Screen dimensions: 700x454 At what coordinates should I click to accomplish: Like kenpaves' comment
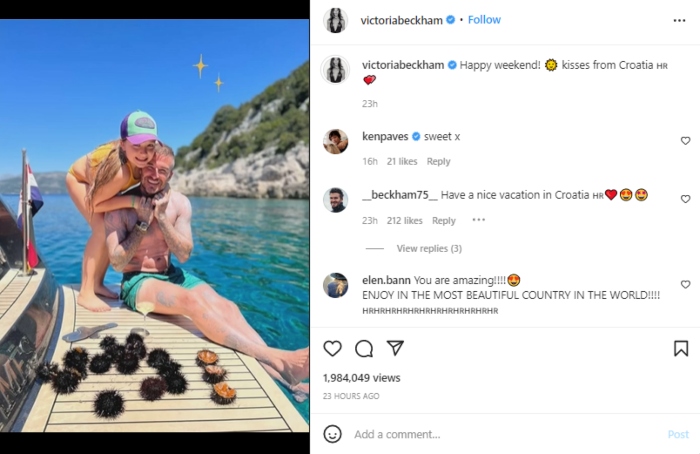tap(685, 141)
